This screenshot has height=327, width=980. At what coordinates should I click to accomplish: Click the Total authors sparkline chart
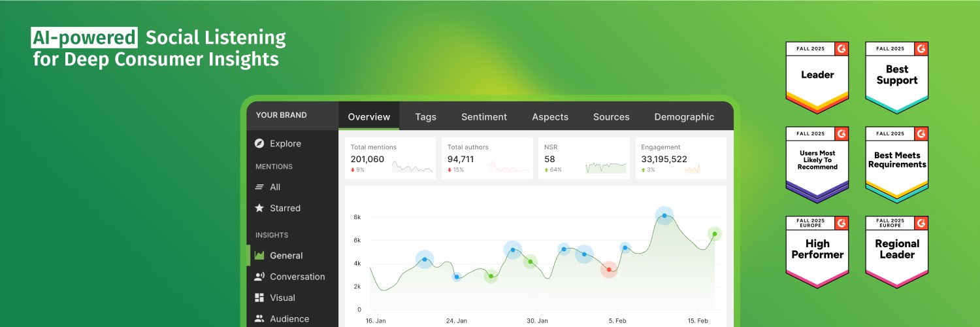pyautogui.click(x=509, y=168)
